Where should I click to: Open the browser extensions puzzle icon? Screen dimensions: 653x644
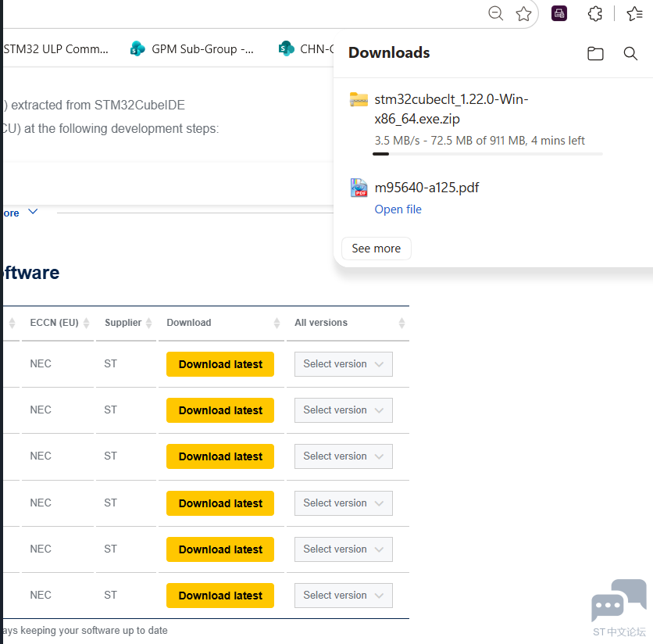[x=594, y=13]
